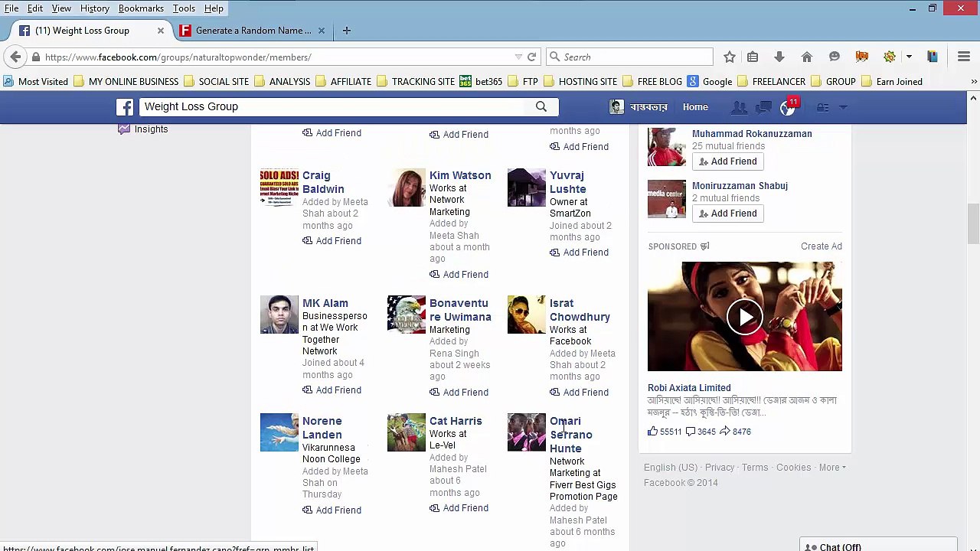Screen dimensions: 980x551
Task: Bookmark this page with the star icon
Action: (x=730, y=57)
